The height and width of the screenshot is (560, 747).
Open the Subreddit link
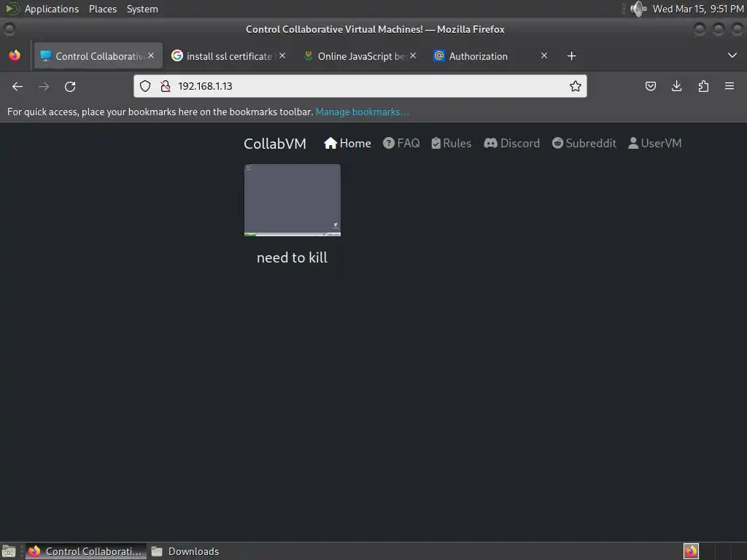[584, 144]
